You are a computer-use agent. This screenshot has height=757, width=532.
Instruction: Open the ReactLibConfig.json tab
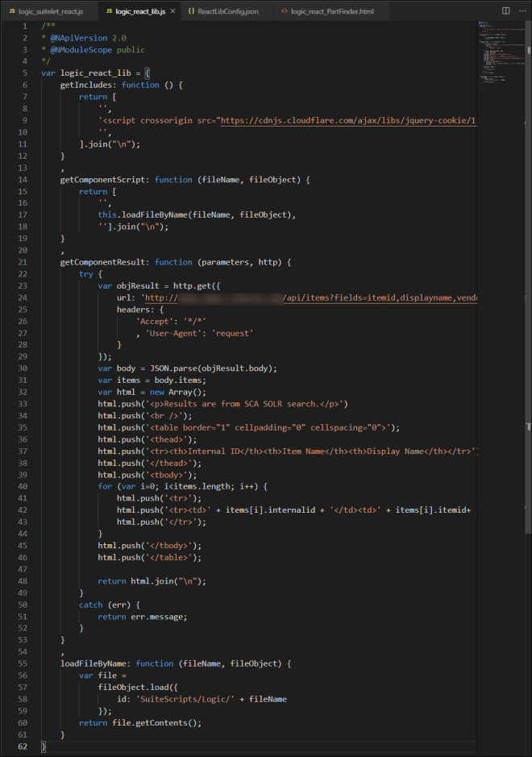click(228, 11)
